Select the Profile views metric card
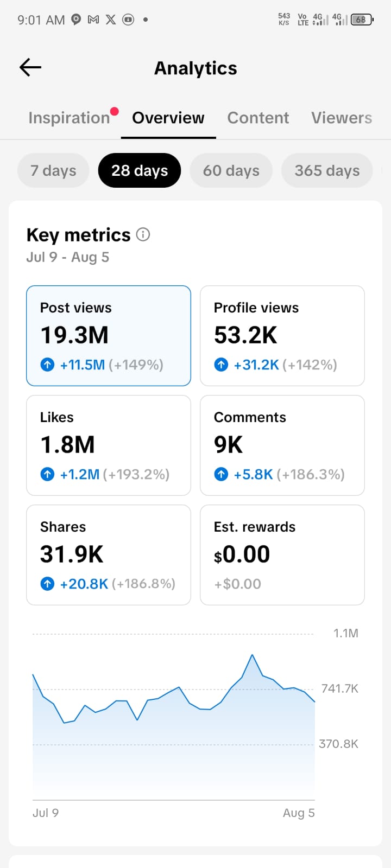The image size is (391, 868). [282, 336]
